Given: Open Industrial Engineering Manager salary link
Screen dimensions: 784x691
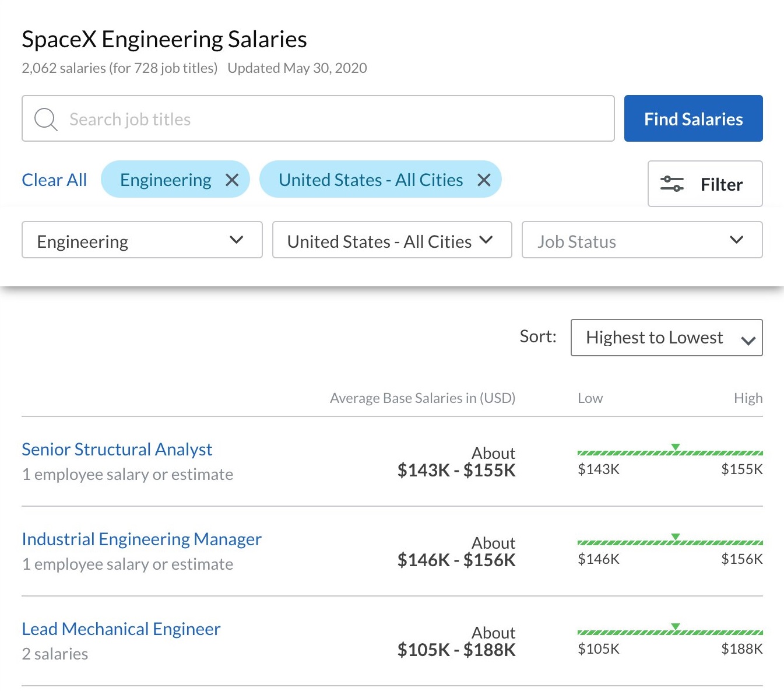Looking at the screenshot, I should point(142,539).
